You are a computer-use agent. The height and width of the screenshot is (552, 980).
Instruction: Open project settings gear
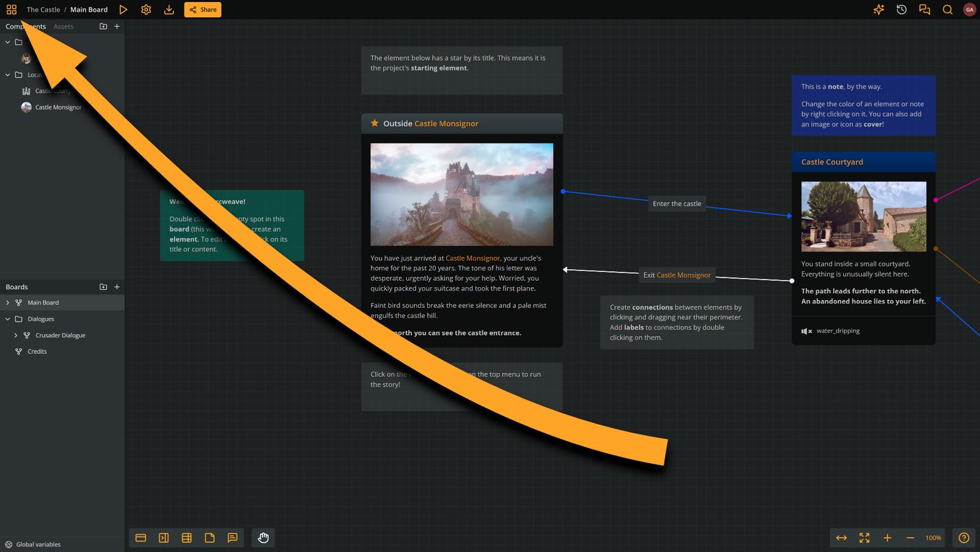pyautogui.click(x=146, y=10)
